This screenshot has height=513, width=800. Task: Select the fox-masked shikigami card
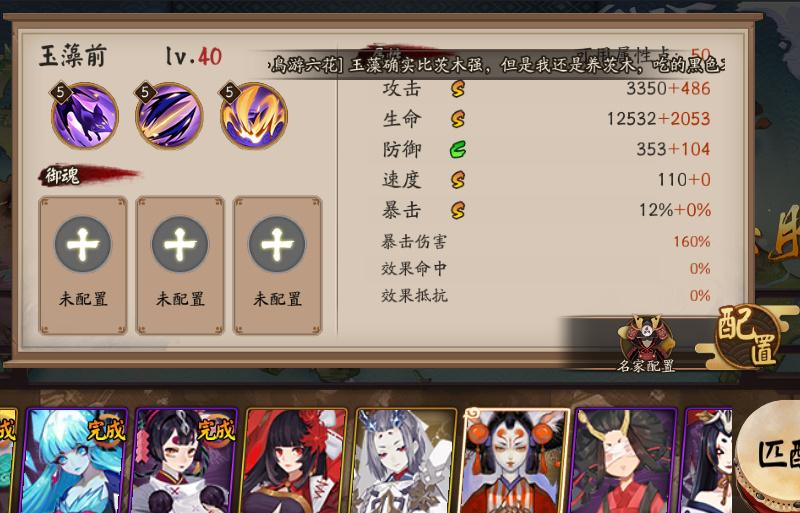515,460
